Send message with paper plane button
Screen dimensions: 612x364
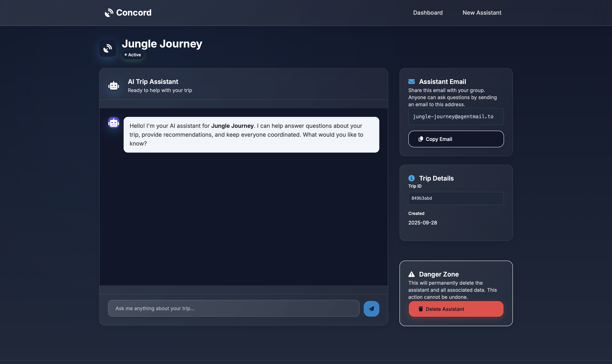371,309
